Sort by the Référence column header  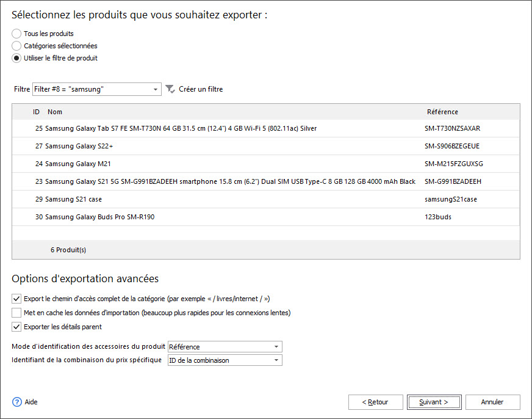442,112
